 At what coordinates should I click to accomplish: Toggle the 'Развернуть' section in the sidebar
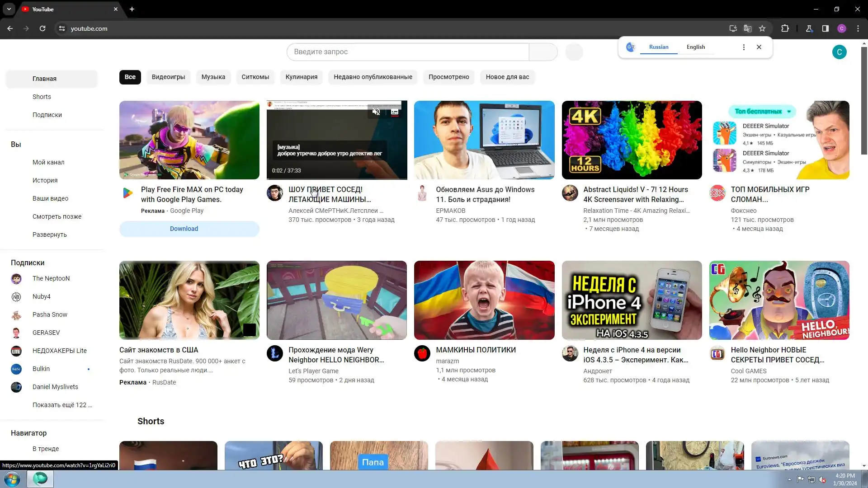pyautogui.click(x=49, y=235)
